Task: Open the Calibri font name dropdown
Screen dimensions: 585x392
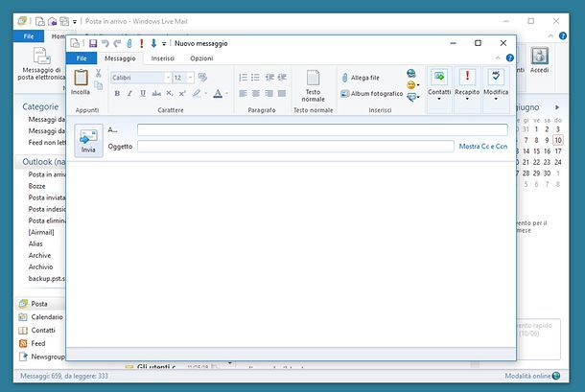Action: point(168,78)
